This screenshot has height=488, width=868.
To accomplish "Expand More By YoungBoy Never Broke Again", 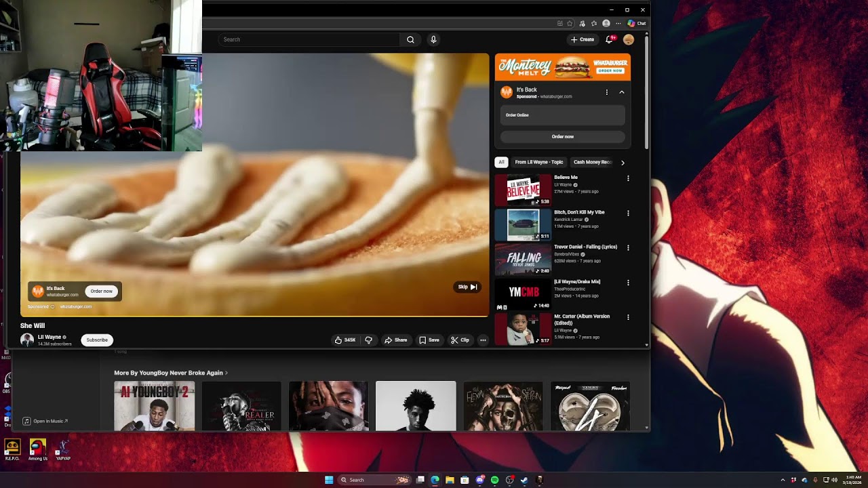I will pos(171,373).
